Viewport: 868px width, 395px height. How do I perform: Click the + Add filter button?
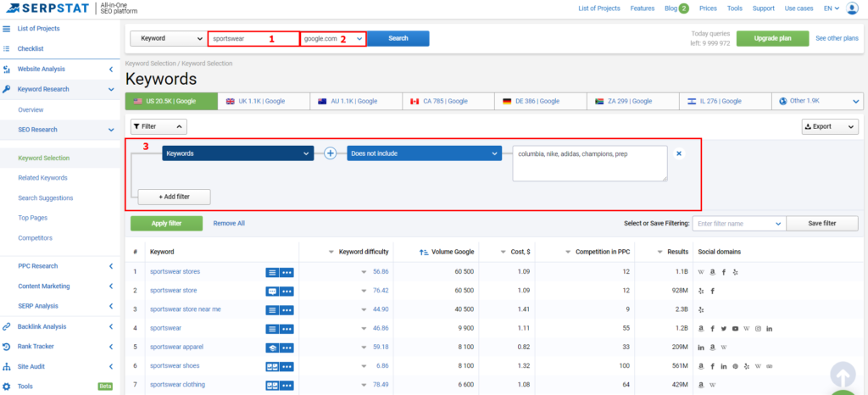tap(175, 197)
